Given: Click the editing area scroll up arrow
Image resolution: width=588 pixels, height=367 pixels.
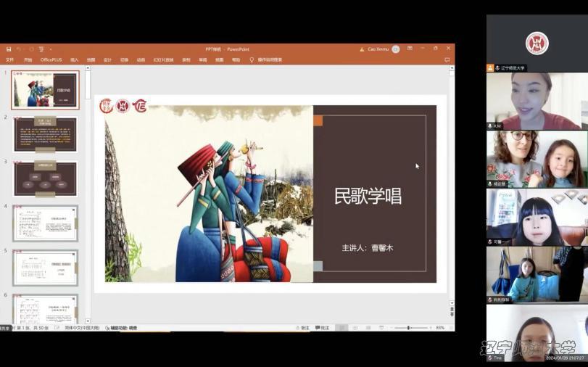Looking at the screenshot, I should [452, 68].
